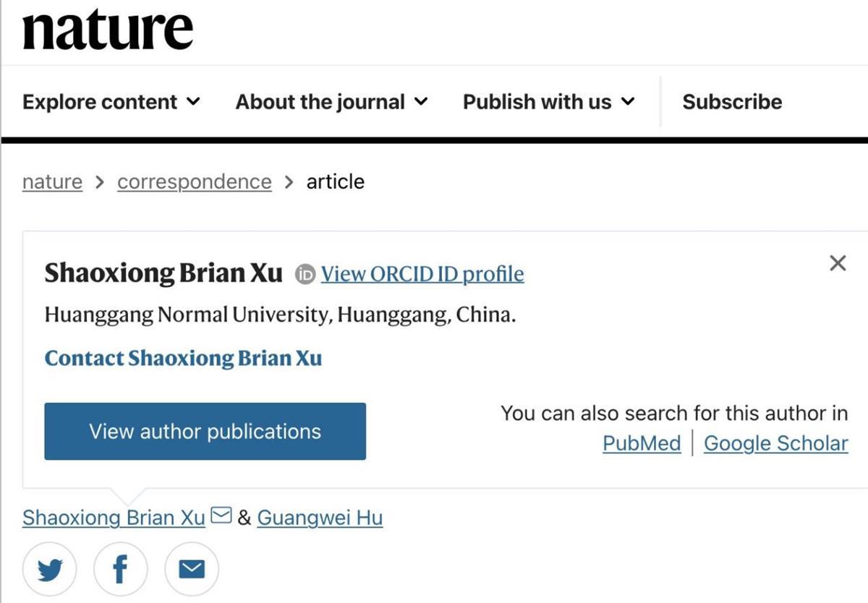The image size is (868, 603).
Task: Search author in PubMed
Action: [642, 443]
